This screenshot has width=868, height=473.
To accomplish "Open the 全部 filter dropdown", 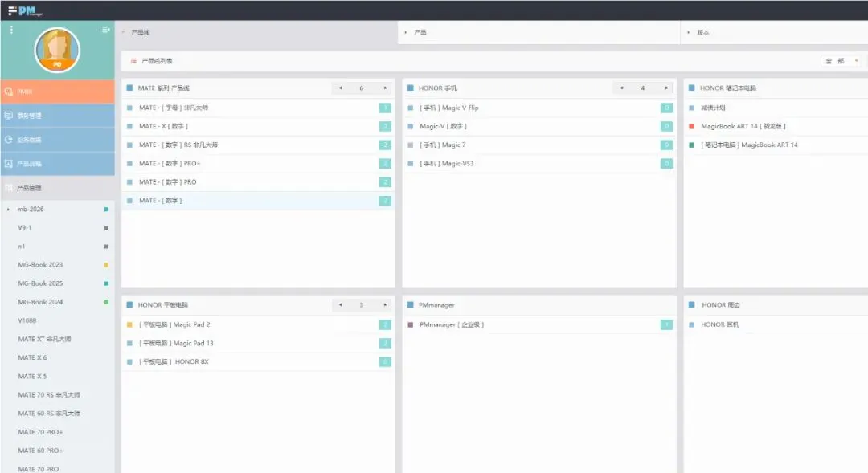I will pos(841,61).
